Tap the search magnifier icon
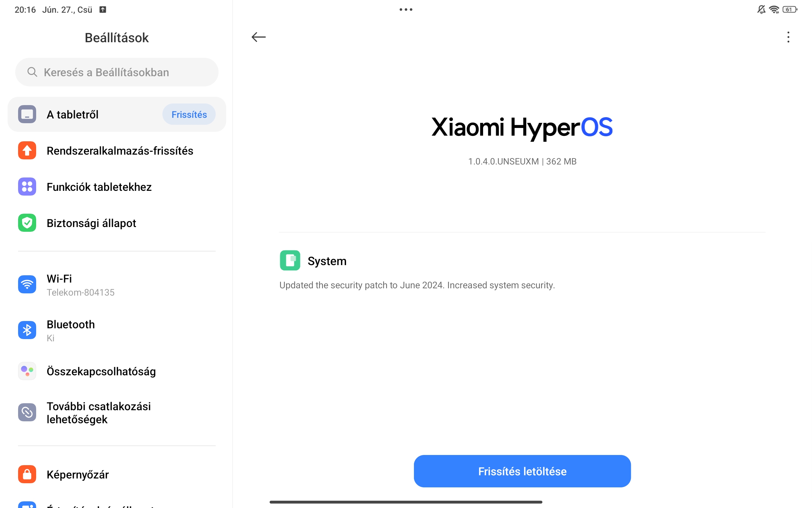This screenshot has width=812, height=508. click(32, 72)
